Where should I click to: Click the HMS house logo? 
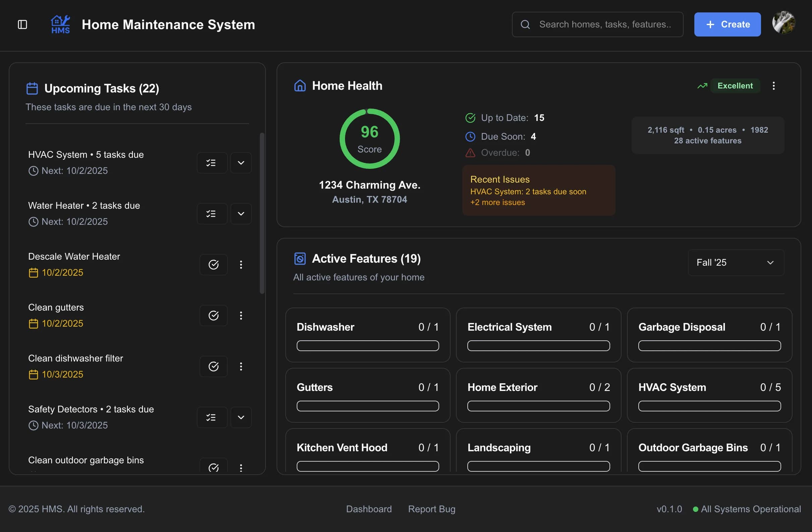tap(60, 24)
